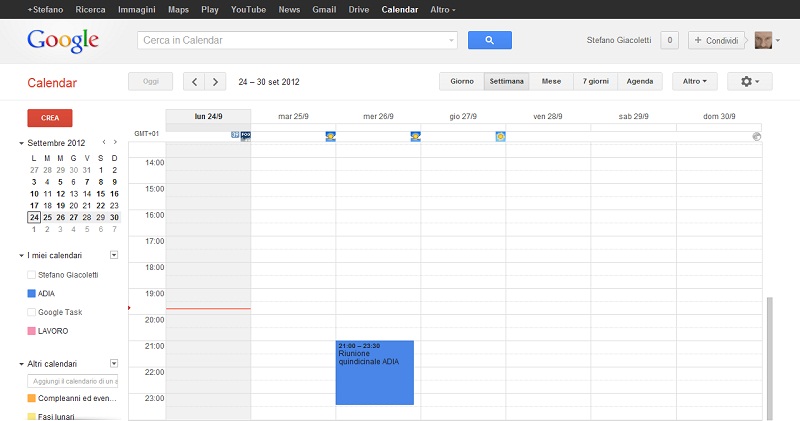
Task: Click the Calendar title link
Action: (52, 83)
